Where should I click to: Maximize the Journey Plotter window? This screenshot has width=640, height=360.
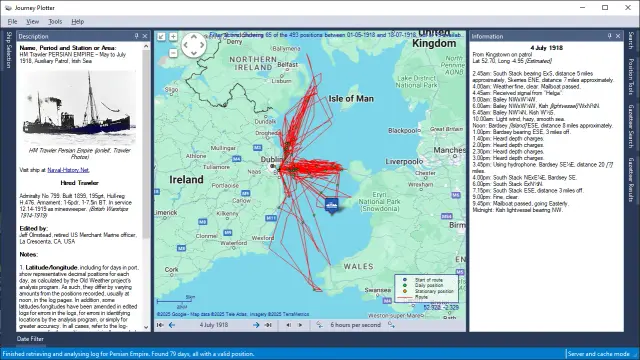pos(605,8)
